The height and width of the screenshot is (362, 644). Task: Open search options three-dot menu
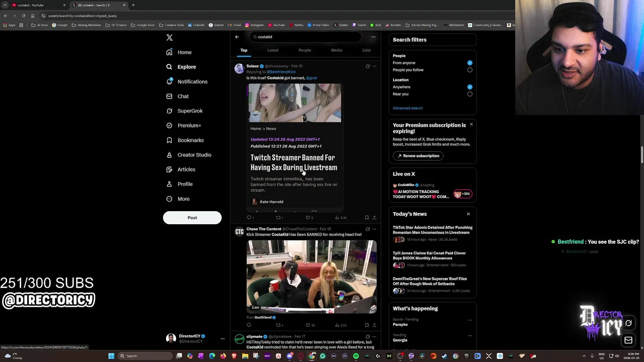coord(373,37)
